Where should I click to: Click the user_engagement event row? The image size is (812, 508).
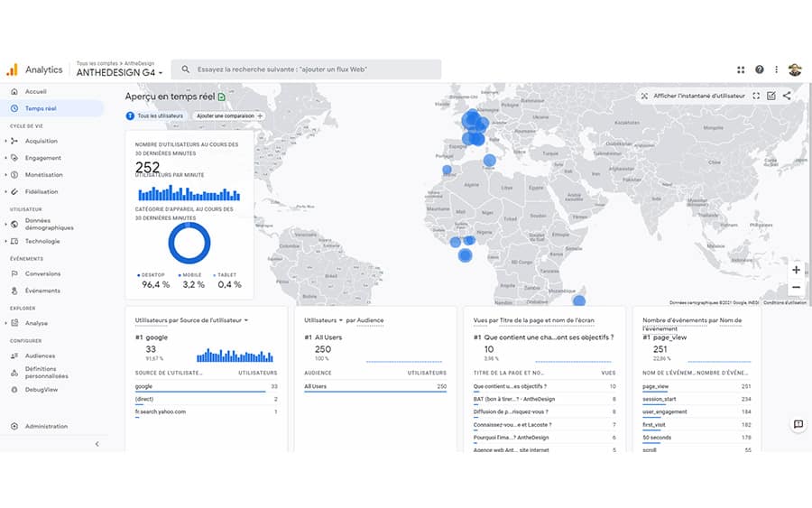pos(697,412)
